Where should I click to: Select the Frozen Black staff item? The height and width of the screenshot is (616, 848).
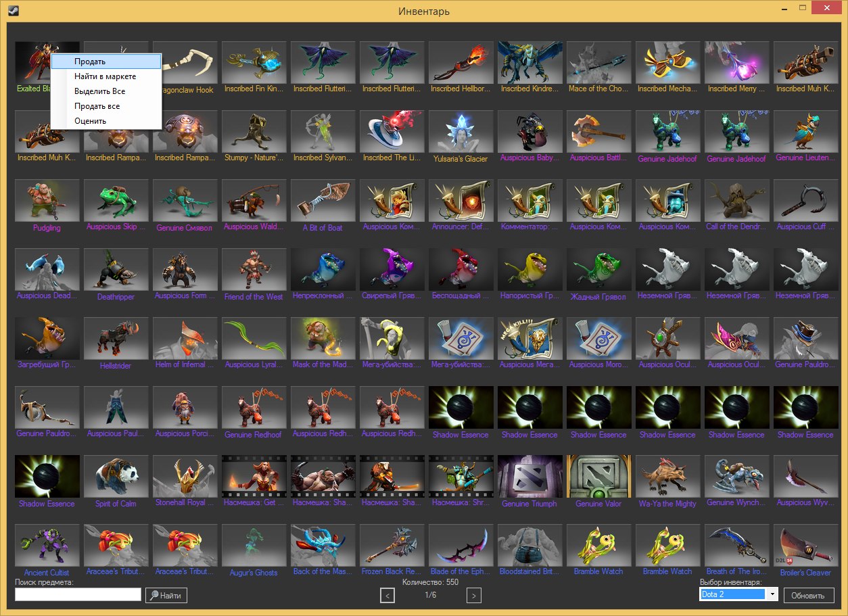coord(392,546)
